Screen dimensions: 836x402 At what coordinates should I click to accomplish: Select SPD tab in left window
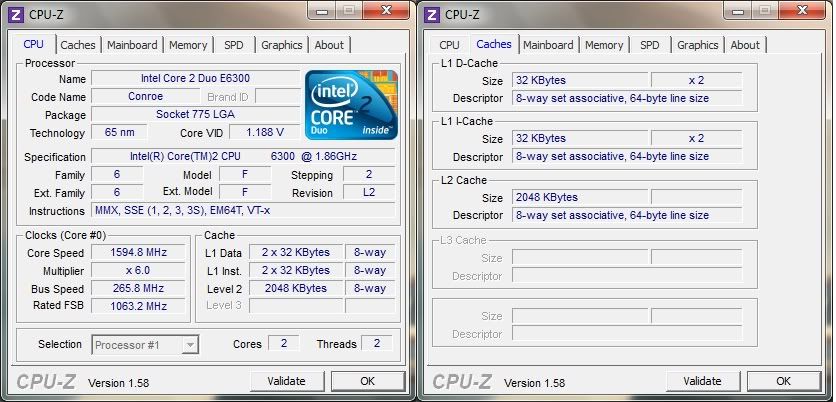click(x=234, y=45)
